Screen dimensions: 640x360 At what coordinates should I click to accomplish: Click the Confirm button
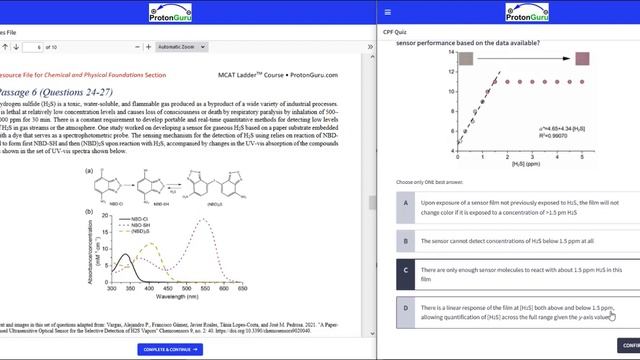click(629, 345)
